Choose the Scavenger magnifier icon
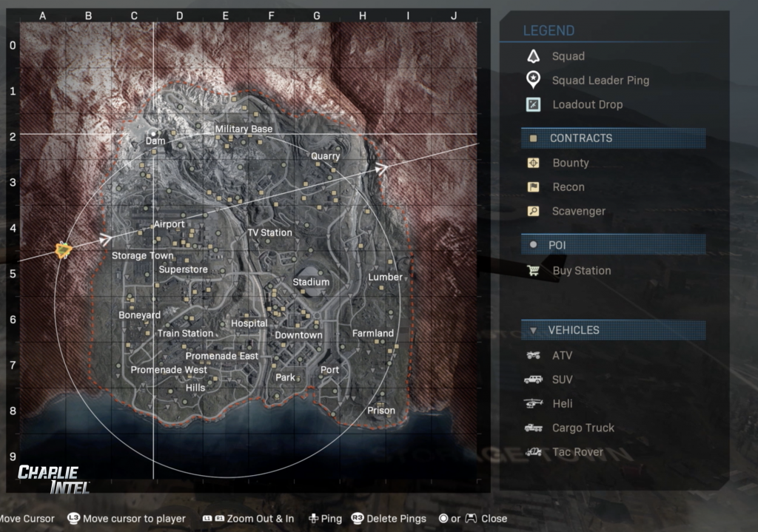Image resolution: width=758 pixels, height=532 pixels. tap(533, 212)
